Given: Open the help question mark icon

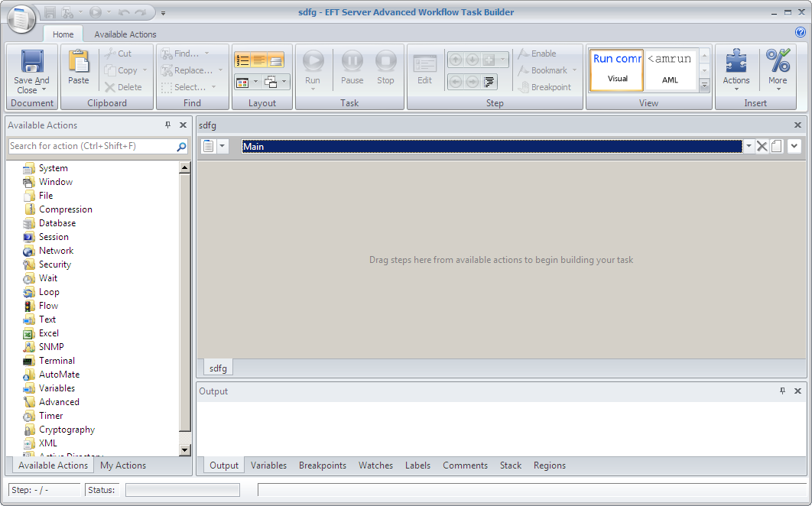Looking at the screenshot, I should [800, 33].
